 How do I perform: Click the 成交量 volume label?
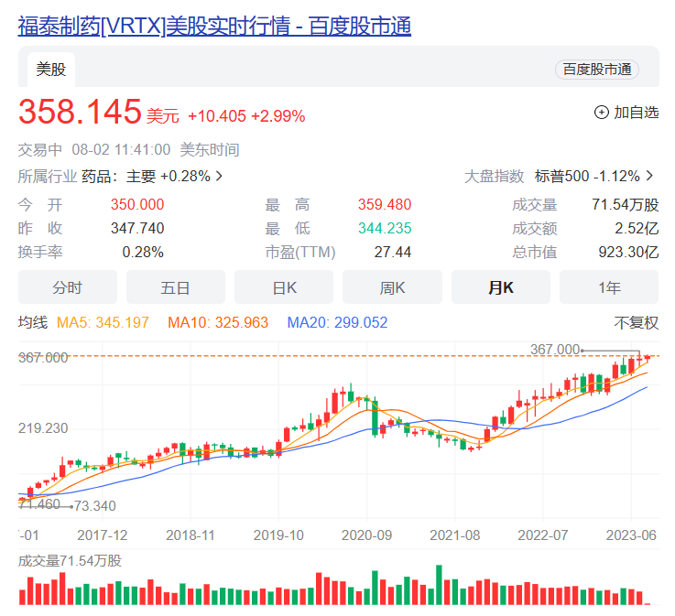click(x=70, y=560)
